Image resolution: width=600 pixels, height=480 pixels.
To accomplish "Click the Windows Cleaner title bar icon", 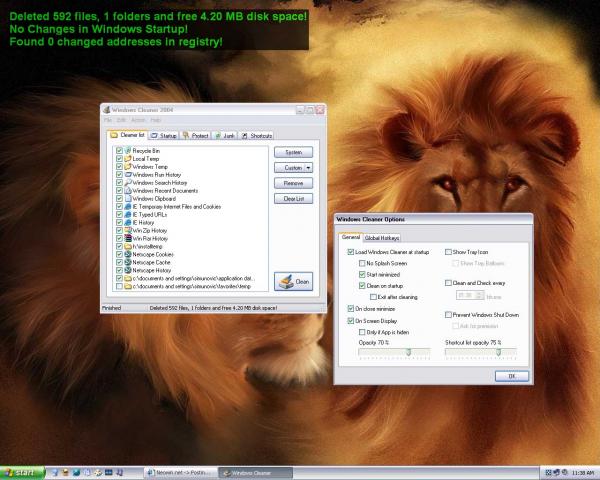I will click(106, 109).
